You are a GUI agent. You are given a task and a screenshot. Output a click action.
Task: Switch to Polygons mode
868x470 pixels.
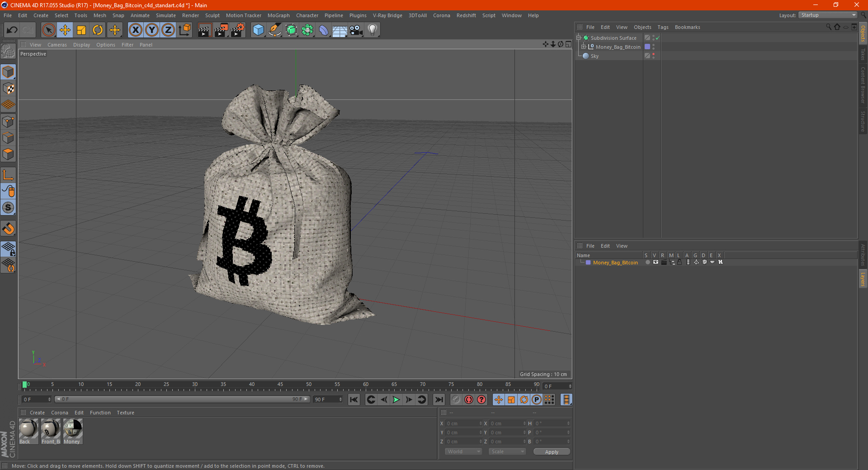pyautogui.click(x=8, y=154)
